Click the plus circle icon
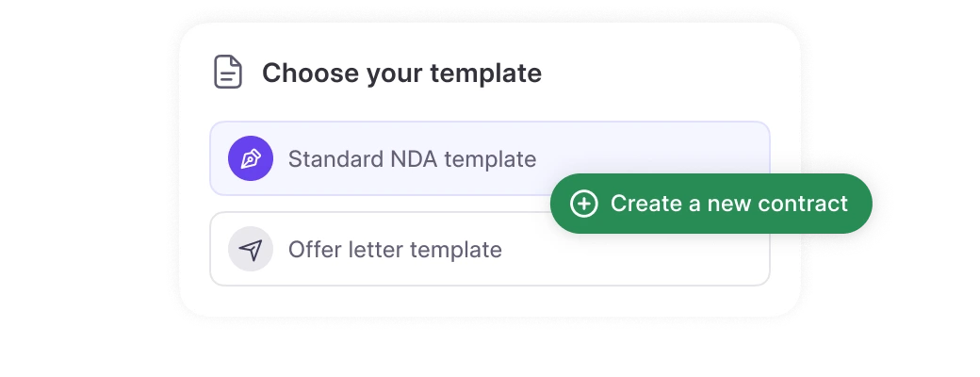 point(584,204)
